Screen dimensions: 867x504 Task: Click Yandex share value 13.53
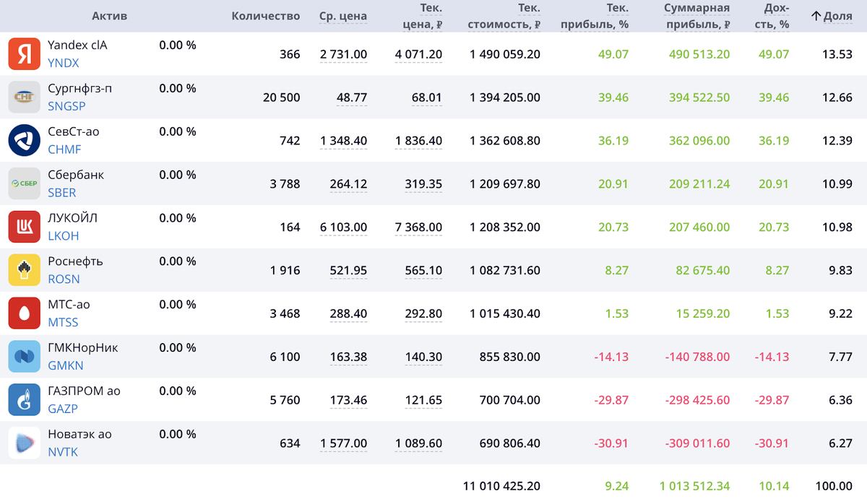point(837,54)
